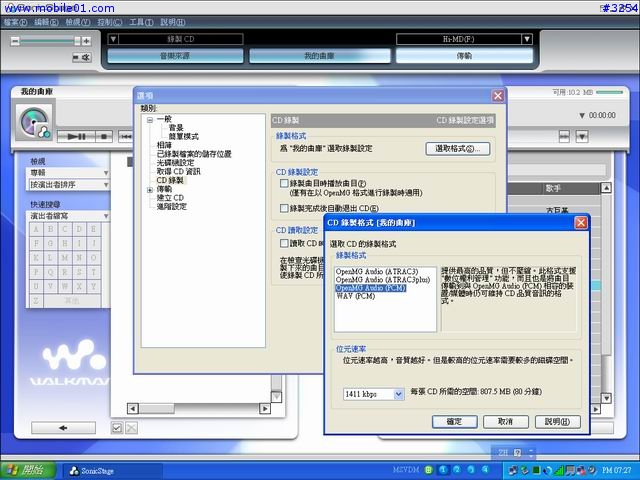Click the stop playback button
Screen dimensions: 640x480
[104, 136]
